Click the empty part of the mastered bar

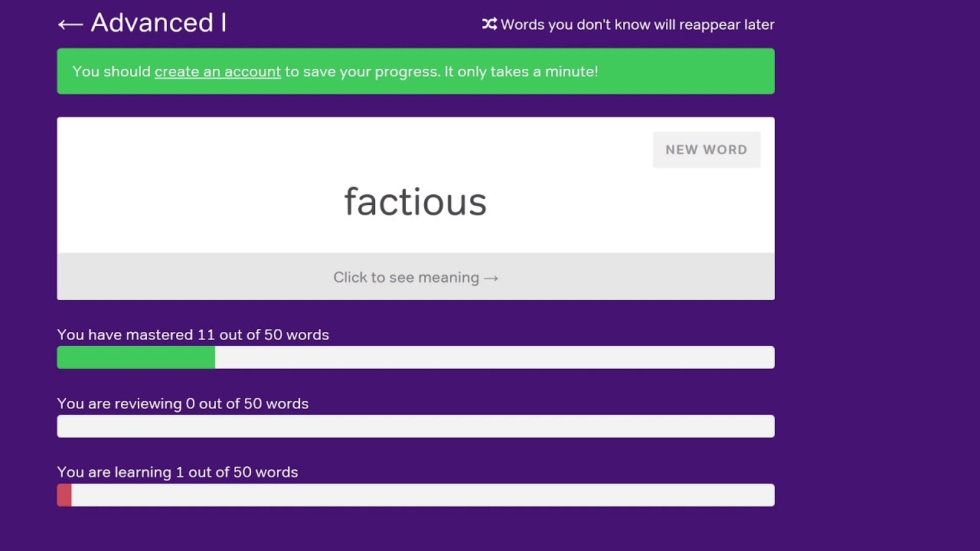(494, 357)
